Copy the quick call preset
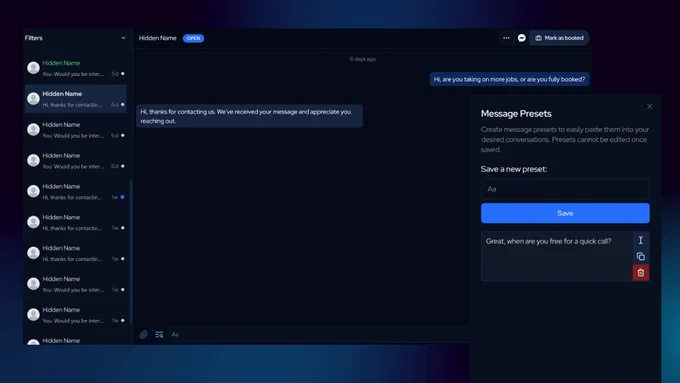 click(641, 256)
